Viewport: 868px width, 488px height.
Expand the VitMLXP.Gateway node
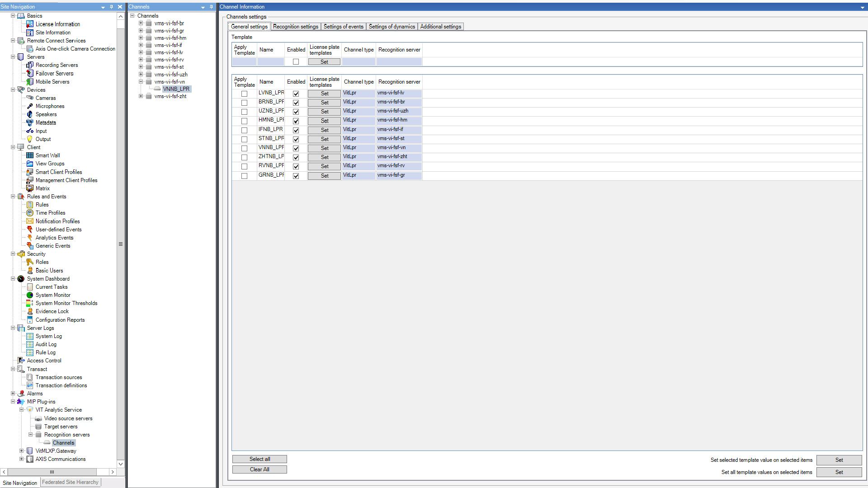[x=21, y=451]
